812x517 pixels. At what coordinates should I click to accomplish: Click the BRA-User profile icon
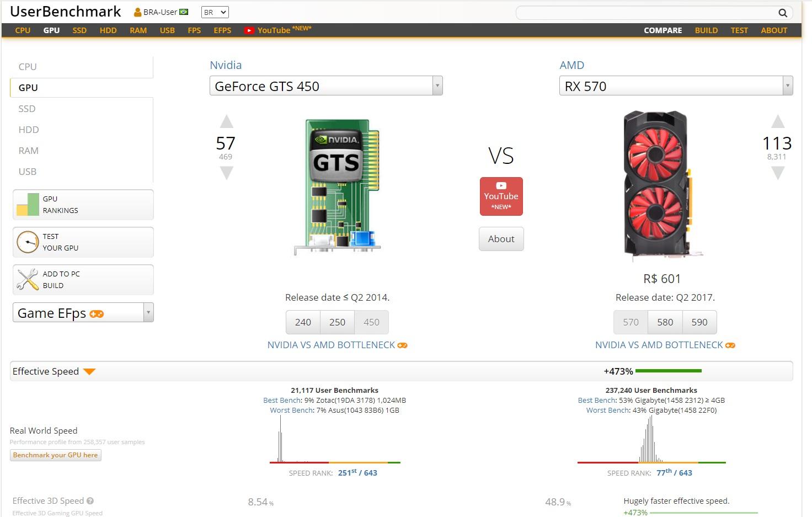[137, 12]
